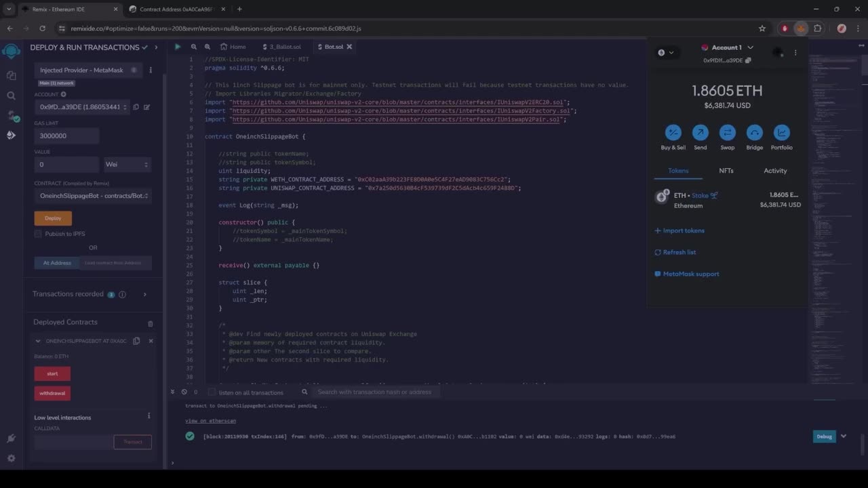Image resolution: width=868 pixels, height=488 pixels.
Task: Click the Debug button in terminal
Action: coord(824,436)
